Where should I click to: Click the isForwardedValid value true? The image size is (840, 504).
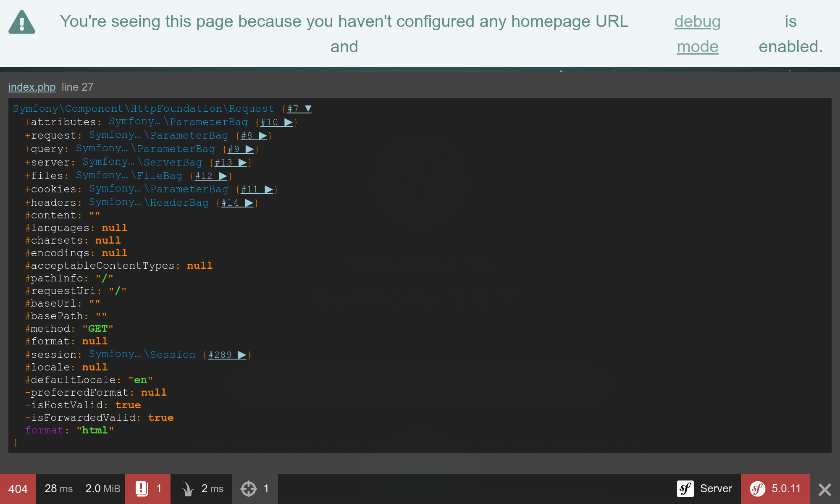click(161, 418)
